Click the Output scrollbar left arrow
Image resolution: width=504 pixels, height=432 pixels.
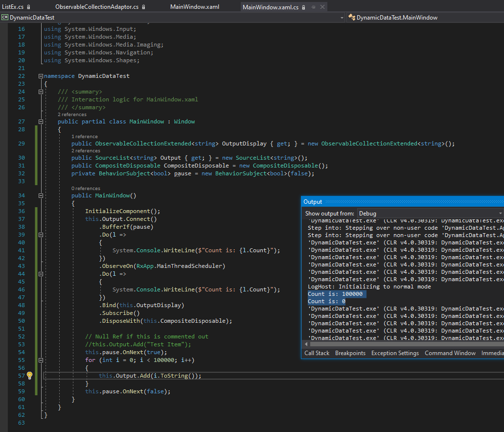[306, 344]
